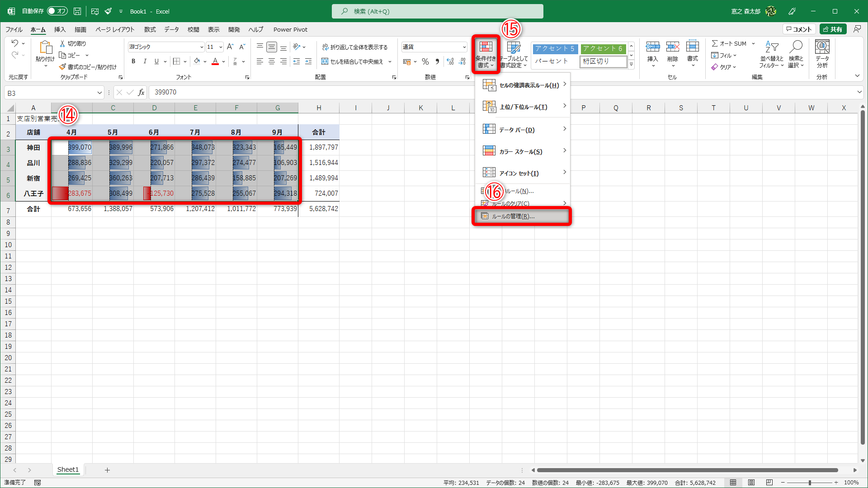
Task: Click the Italic formatting icon
Action: pos(145,61)
